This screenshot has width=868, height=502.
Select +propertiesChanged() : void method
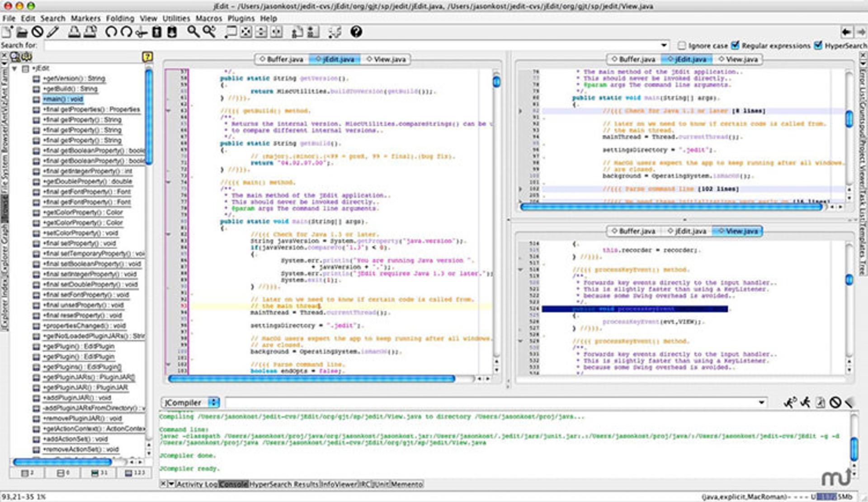(85, 326)
